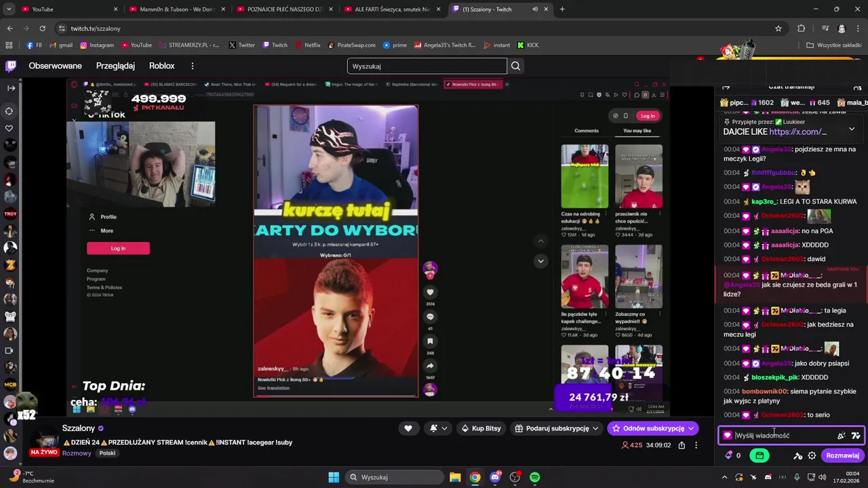Image resolution: width=868 pixels, height=488 pixels.
Task: Open the Instagram bookmark
Action: (97, 45)
